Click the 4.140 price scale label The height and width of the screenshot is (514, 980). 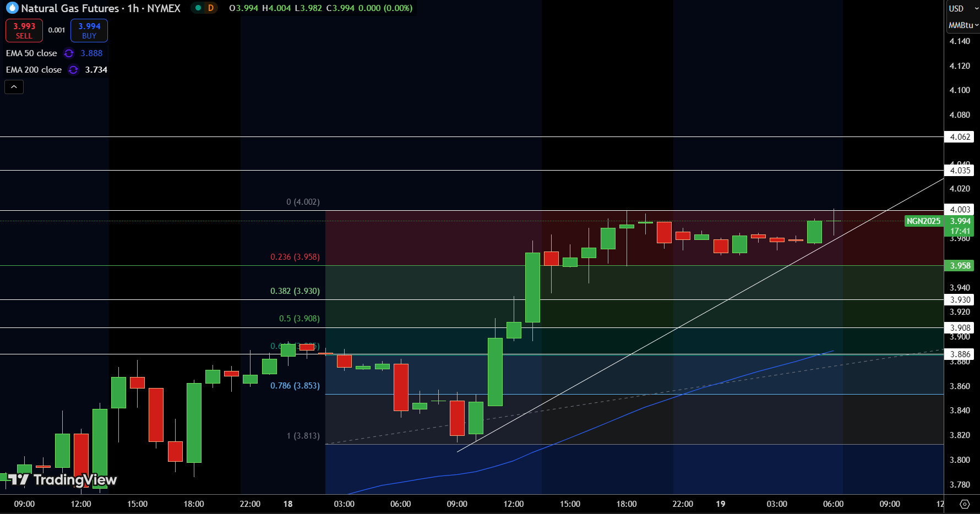tap(960, 41)
